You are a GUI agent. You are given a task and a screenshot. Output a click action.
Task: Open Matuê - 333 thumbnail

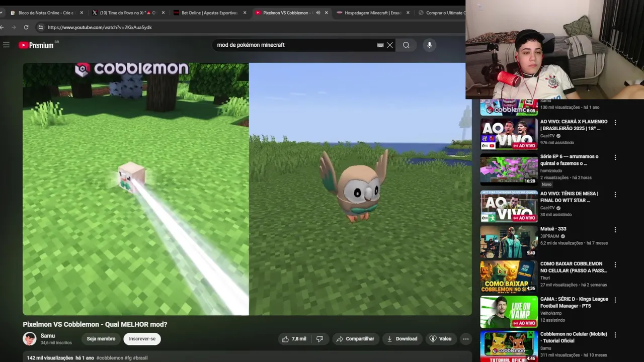[x=509, y=241]
